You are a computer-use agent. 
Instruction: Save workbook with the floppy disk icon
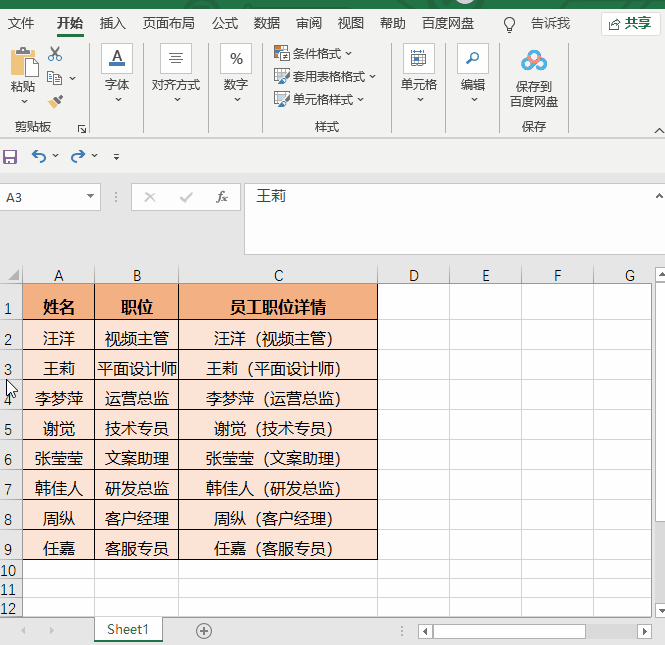click(x=10, y=156)
